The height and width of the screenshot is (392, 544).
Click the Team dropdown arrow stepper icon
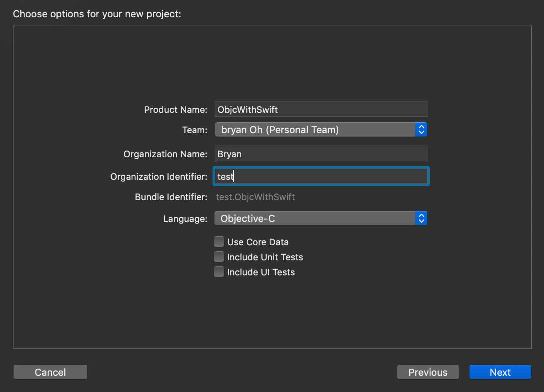pos(421,130)
